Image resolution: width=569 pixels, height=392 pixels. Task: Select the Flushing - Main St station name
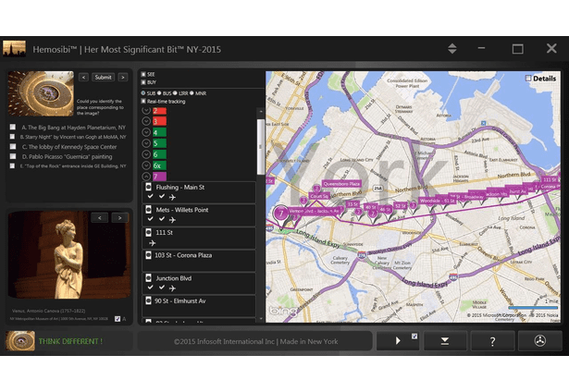click(x=180, y=187)
